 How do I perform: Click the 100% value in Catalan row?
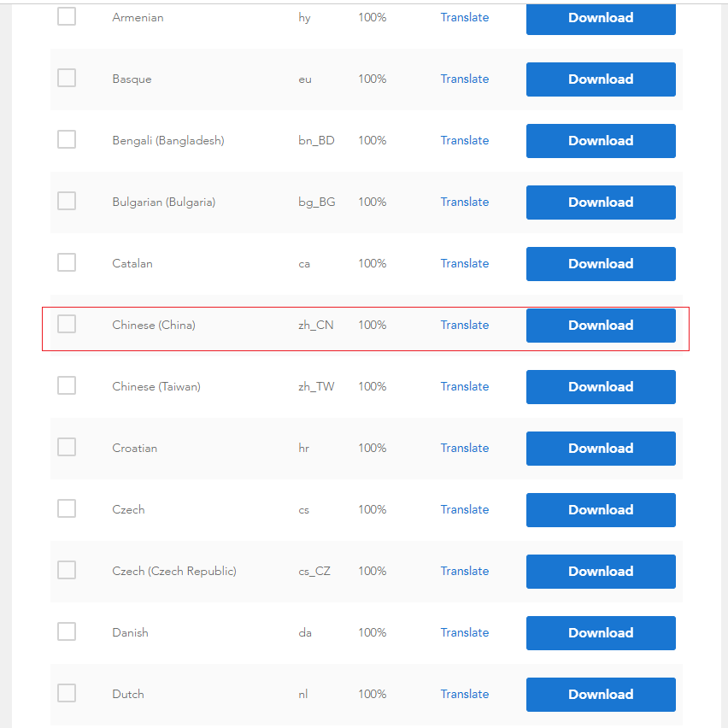point(373,263)
